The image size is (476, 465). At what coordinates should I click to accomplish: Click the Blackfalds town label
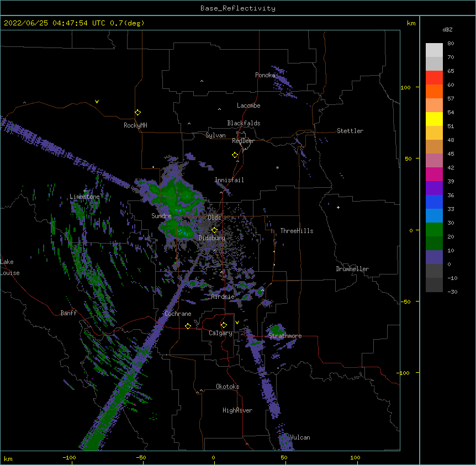click(244, 123)
